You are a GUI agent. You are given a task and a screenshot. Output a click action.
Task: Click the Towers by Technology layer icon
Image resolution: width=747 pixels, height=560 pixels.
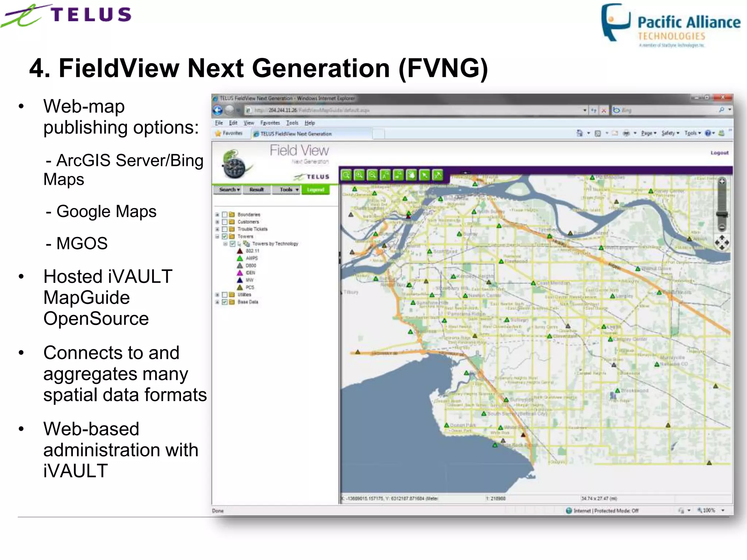click(x=247, y=244)
